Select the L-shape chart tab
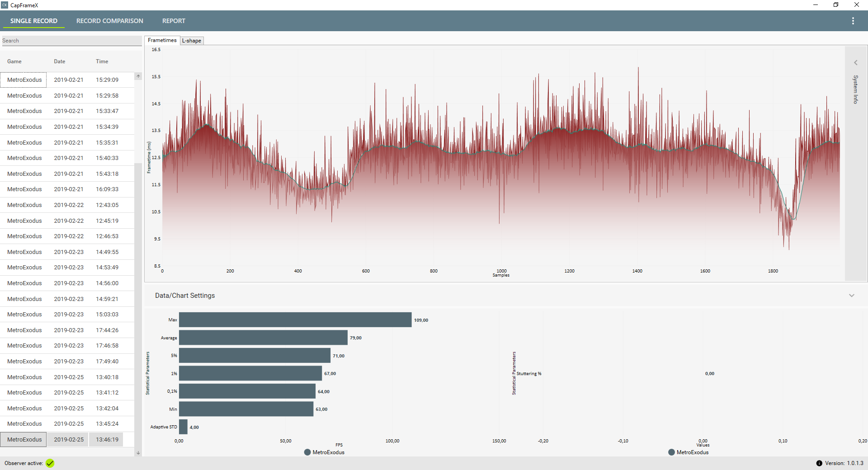Image resolution: width=868 pixels, height=470 pixels. (x=192, y=41)
